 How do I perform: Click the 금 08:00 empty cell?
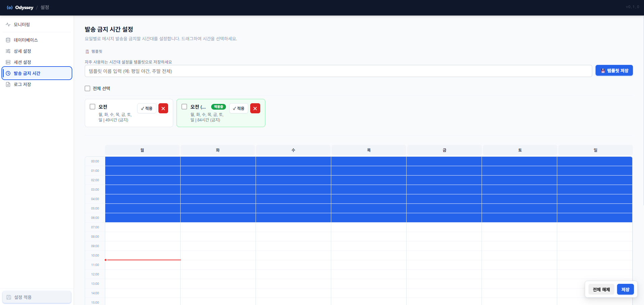[444, 237]
